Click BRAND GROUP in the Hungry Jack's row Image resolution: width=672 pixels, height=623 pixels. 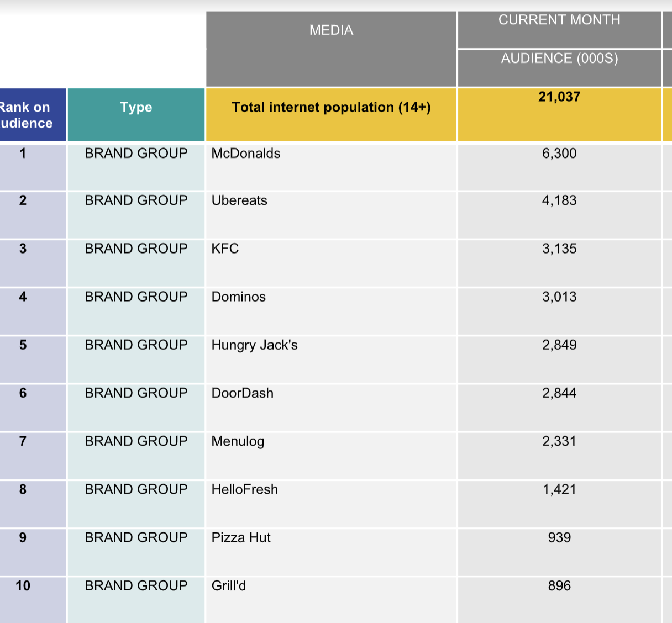tap(136, 345)
